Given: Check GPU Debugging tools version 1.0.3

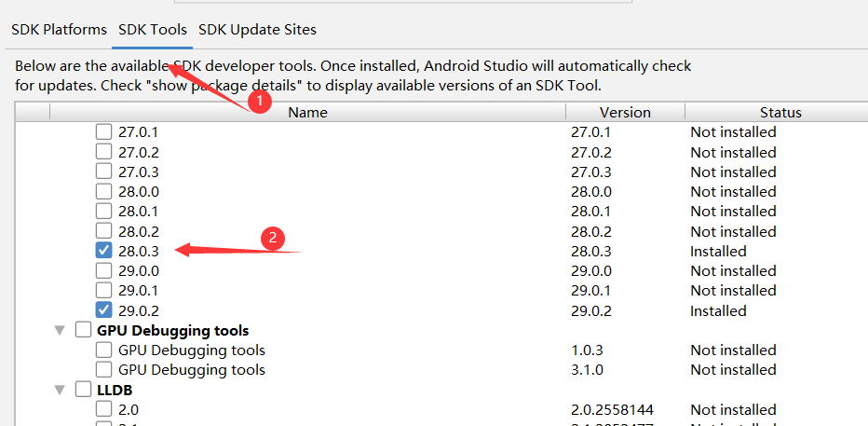Looking at the screenshot, I should (x=103, y=350).
